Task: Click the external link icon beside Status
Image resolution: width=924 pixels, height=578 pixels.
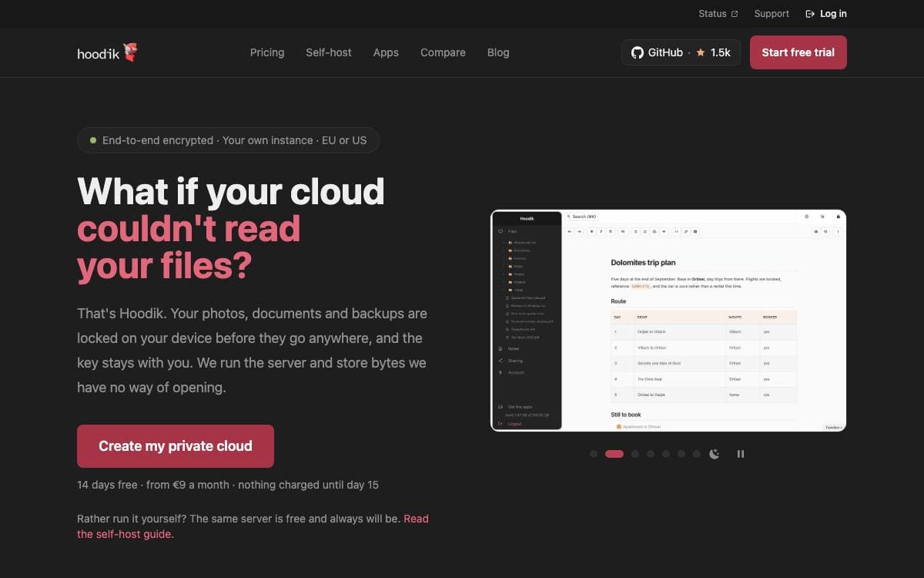Action: coord(734,14)
